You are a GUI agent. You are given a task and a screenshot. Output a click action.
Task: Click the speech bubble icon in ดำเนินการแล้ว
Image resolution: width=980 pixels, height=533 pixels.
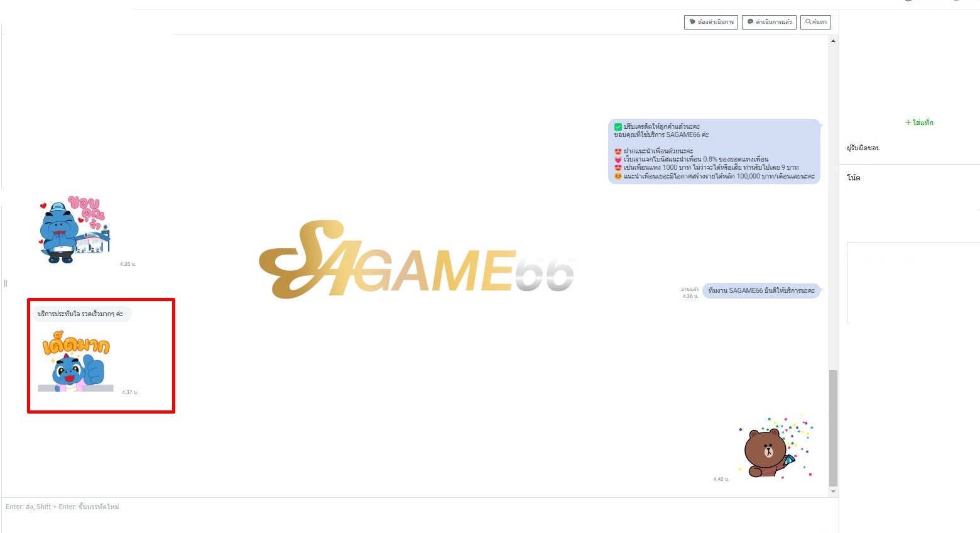coord(750,22)
